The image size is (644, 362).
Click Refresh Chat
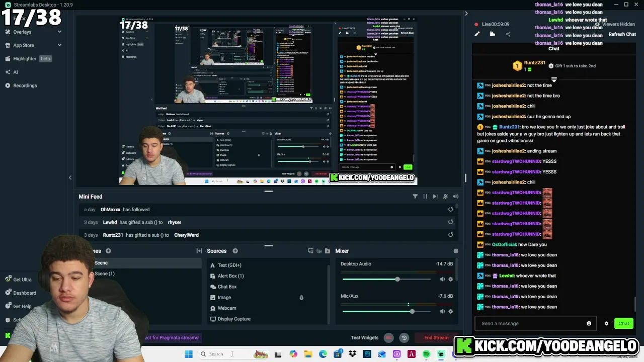coord(622,34)
